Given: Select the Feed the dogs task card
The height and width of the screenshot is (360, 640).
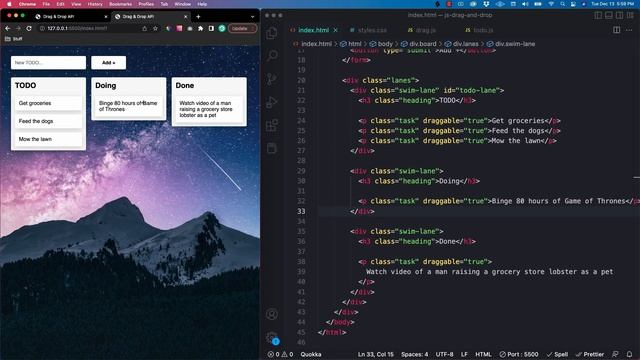Looking at the screenshot, I should tap(49, 121).
